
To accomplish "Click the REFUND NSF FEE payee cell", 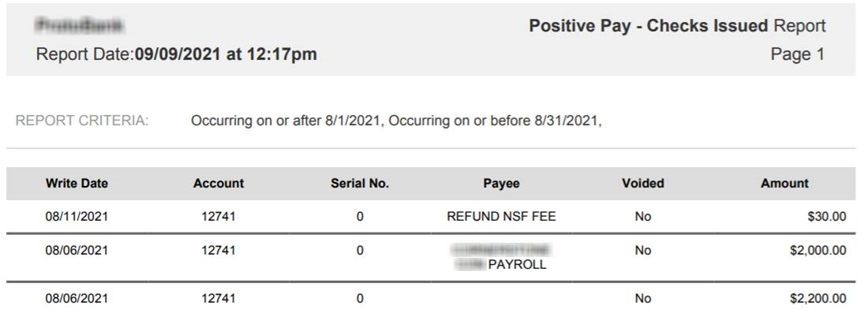I will coord(501,217).
